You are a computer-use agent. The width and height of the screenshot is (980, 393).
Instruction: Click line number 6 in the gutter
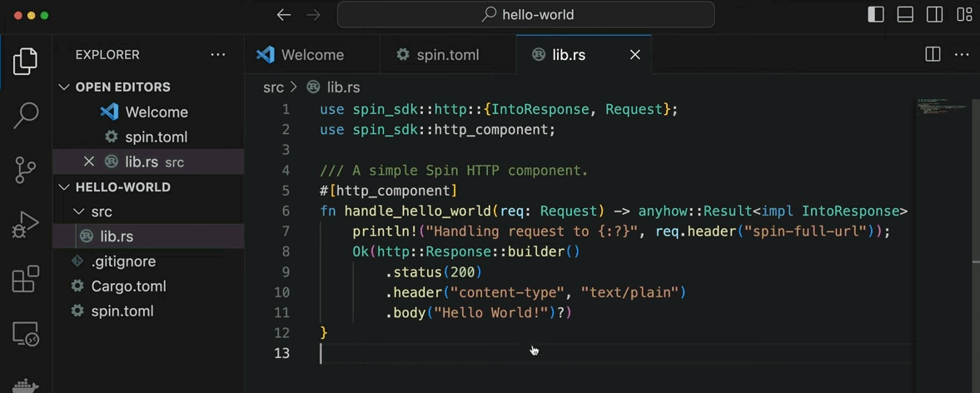tap(286, 211)
